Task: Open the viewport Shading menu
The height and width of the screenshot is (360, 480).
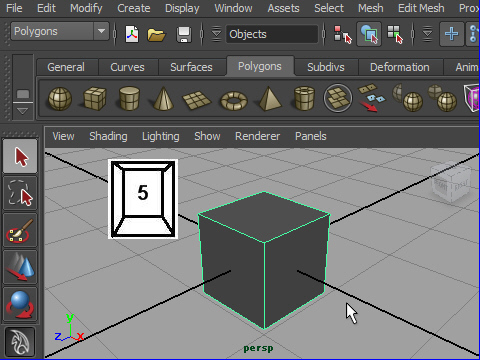Action: 108,136
